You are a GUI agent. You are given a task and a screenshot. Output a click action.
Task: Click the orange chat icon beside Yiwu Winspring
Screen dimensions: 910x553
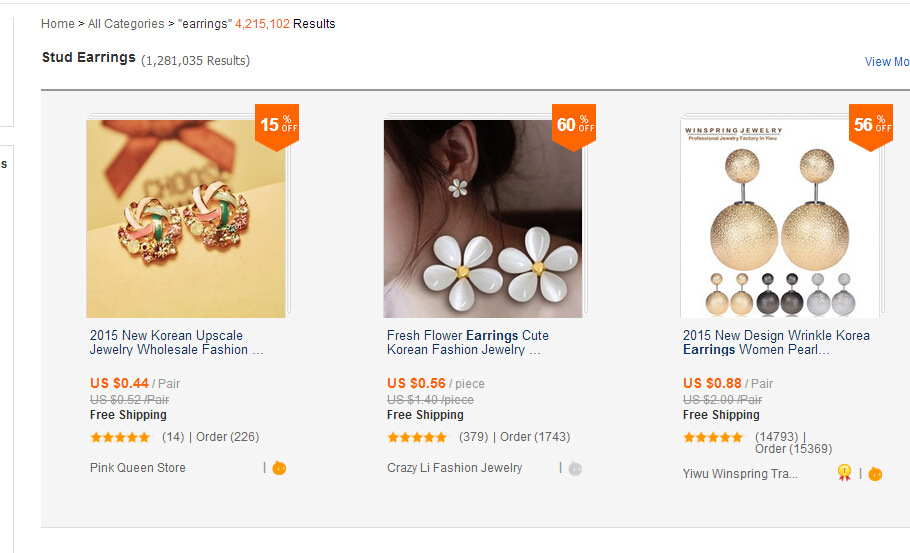tap(875, 473)
